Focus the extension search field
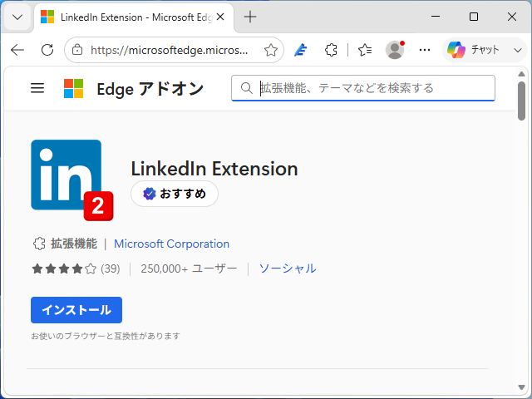The image size is (532, 399). 363,88
